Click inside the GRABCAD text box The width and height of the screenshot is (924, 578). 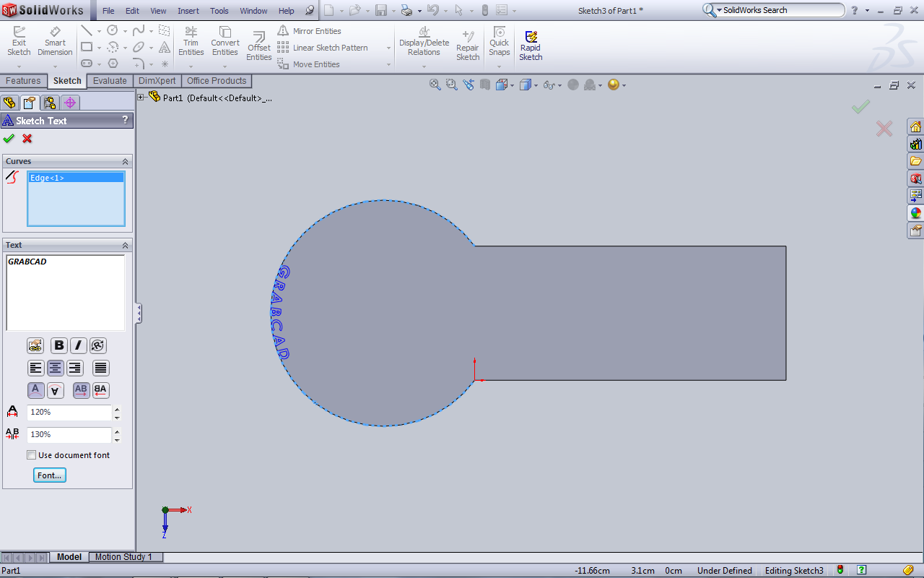[x=65, y=293]
